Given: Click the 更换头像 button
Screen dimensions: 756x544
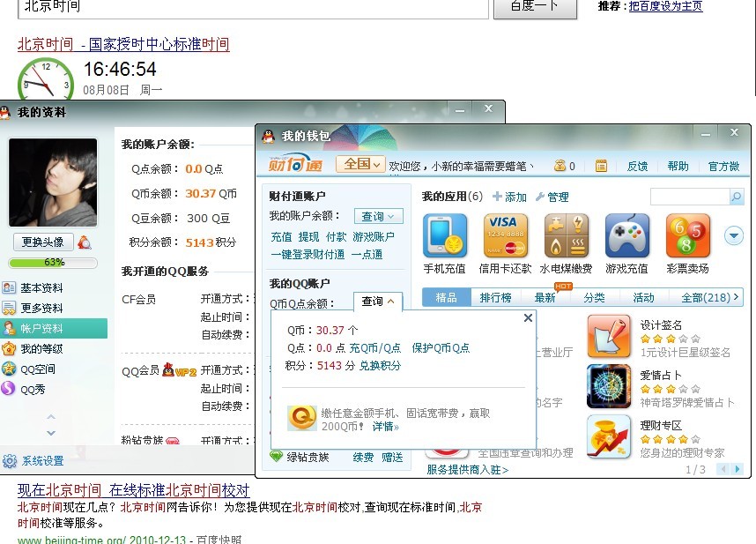Looking at the screenshot, I should click(43, 242).
